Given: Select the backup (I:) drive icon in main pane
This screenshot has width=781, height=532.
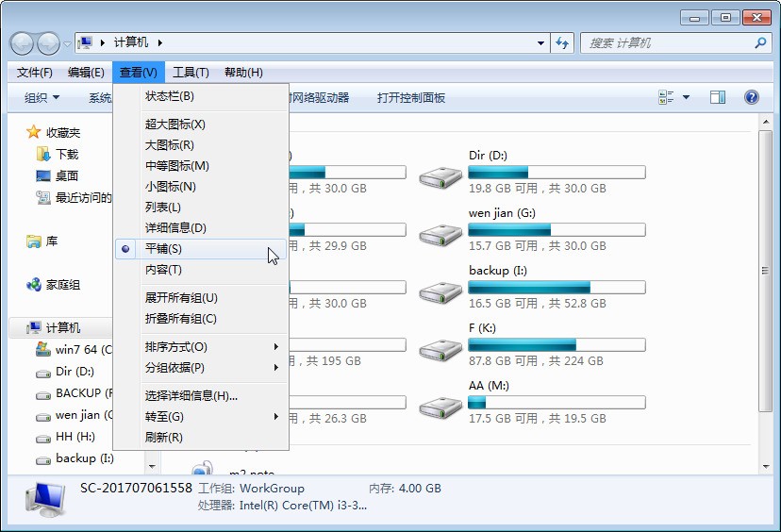Looking at the screenshot, I should click(440, 292).
